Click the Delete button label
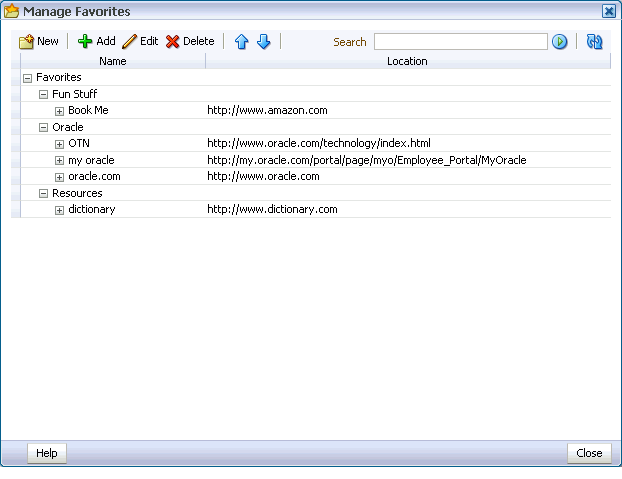Screen dimensions: 622x479 pyautogui.click(x=199, y=41)
